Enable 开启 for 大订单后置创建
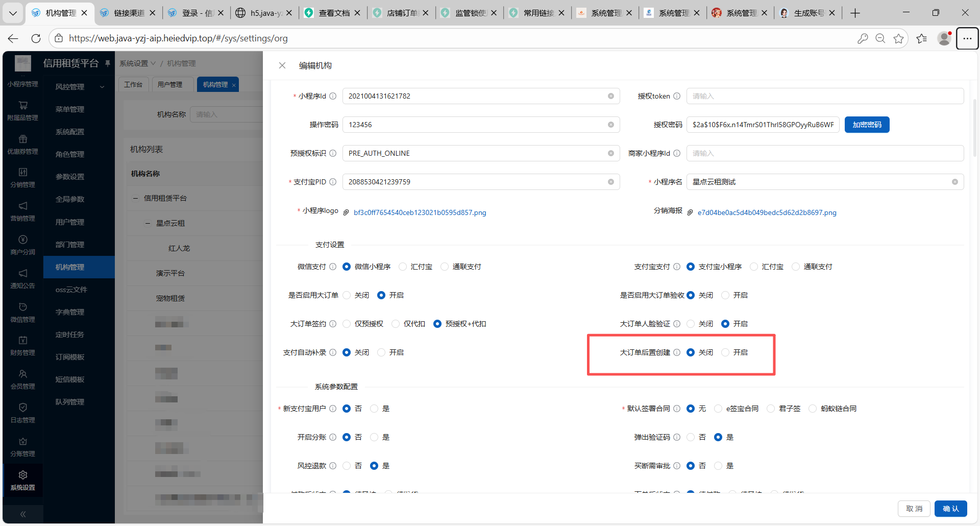This screenshot has height=526, width=980. click(x=725, y=352)
